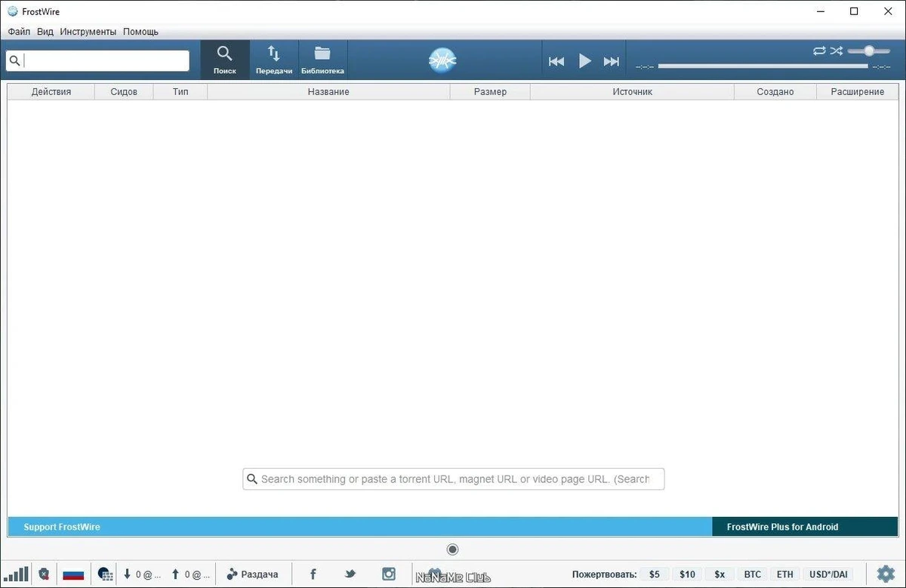
Task: Click the magnifier icon in top search box
Action: (15, 60)
